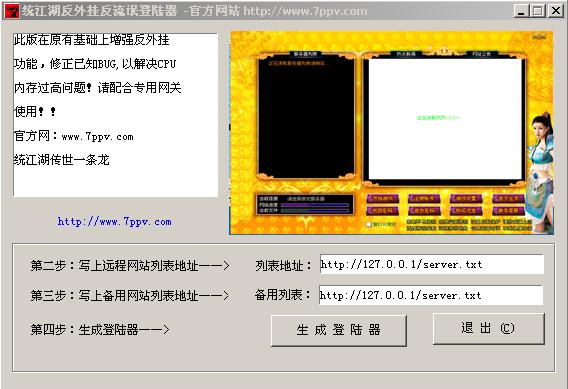Click the small close icon inside launcher preview
This screenshot has width=568, height=389.
[x=539, y=36]
